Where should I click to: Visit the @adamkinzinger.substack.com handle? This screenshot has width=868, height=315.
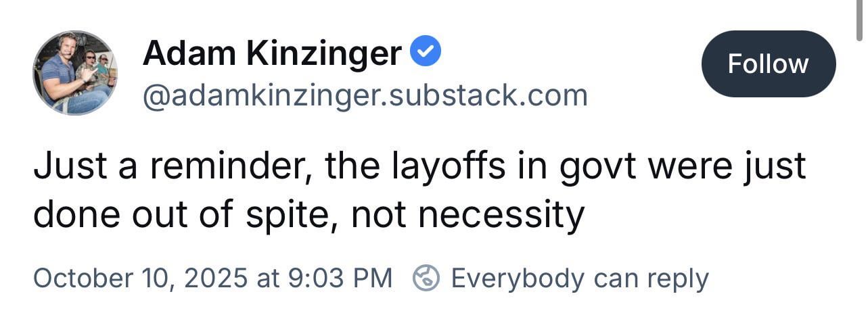coord(365,95)
